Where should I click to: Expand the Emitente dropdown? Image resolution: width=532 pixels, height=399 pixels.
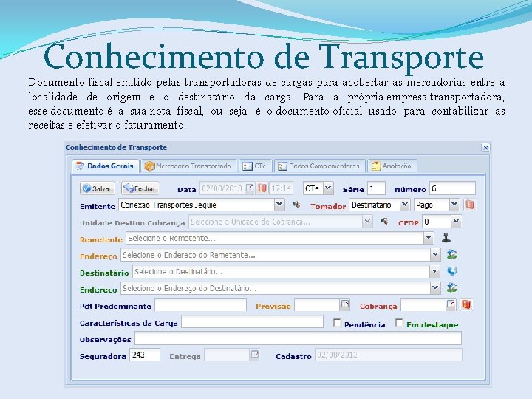click(279, 205)
